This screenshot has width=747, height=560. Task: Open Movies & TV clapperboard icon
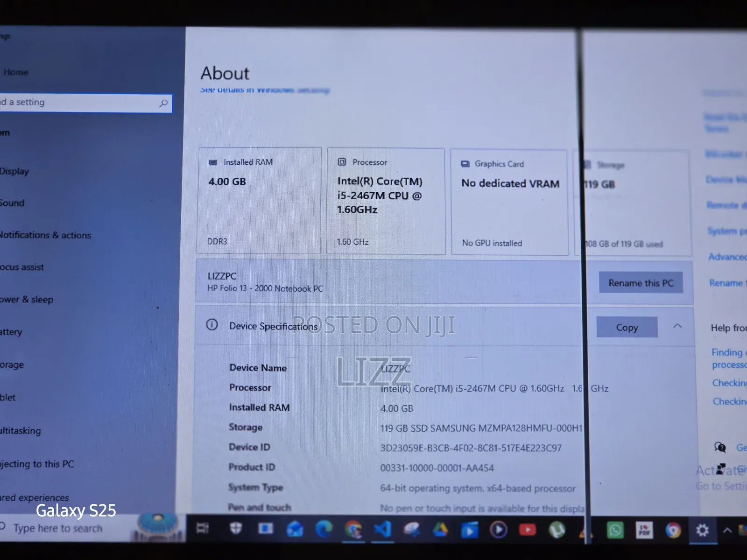[x=469, y=530]
